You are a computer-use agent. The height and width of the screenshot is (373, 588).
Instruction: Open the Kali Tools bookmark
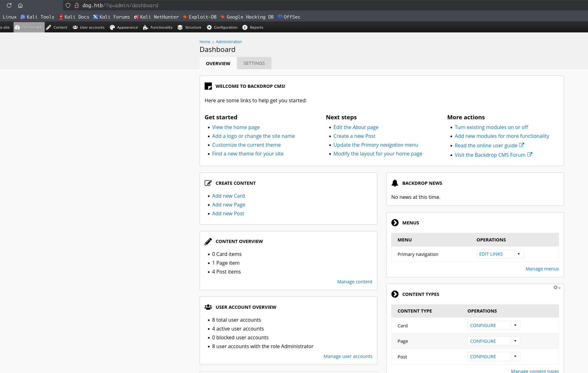[37, 17]
